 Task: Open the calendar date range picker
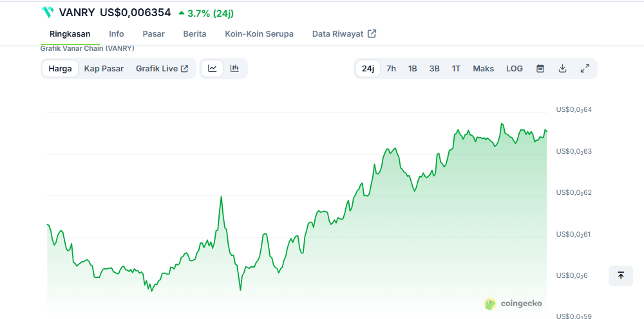540,68
